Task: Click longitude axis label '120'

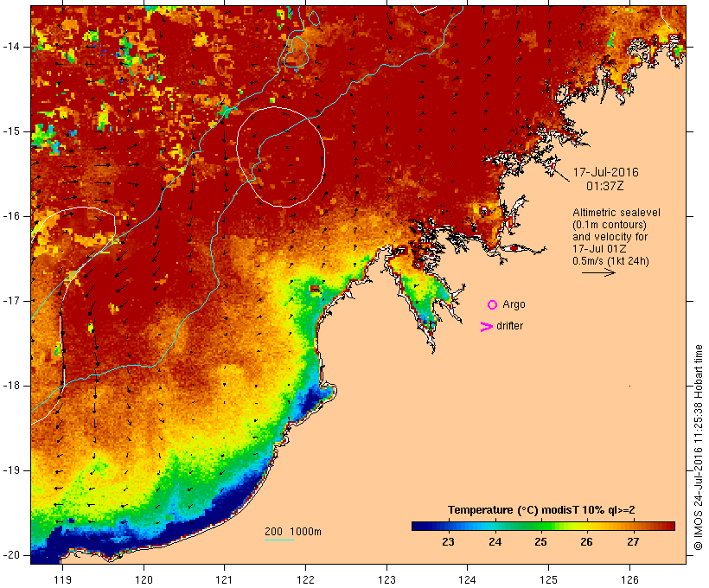Action: 144,579
